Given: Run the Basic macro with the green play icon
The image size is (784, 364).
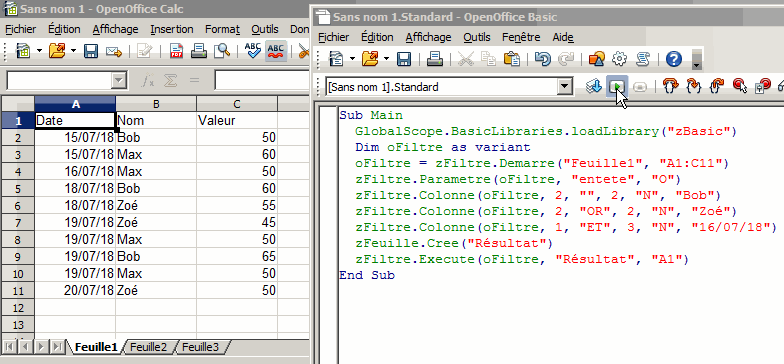Looking at the screenshot, I should 618,87.
